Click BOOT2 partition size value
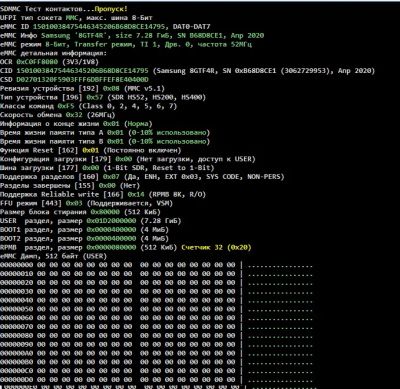Viewport: 400px width, 389px height. pyautogui.click(x=111, y=239)
